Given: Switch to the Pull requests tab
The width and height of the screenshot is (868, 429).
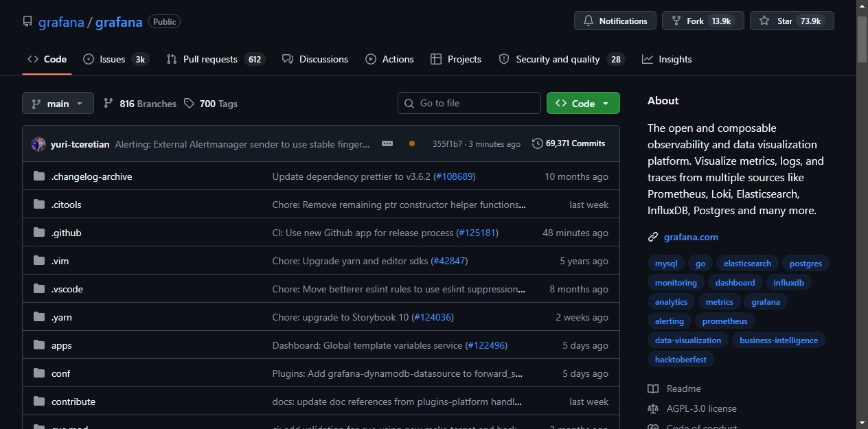Looking at the screenshot, I should 215,60.
